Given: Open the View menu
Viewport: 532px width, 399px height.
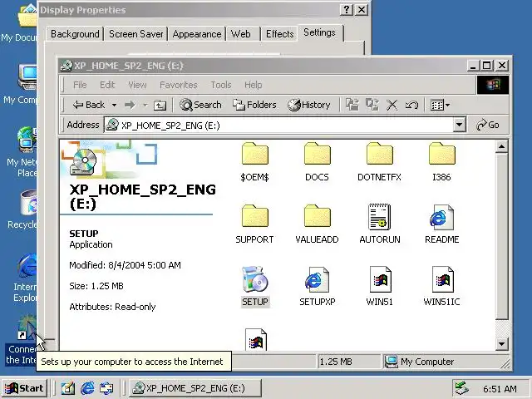Looking at the screenshot, I should coord(137,85).
